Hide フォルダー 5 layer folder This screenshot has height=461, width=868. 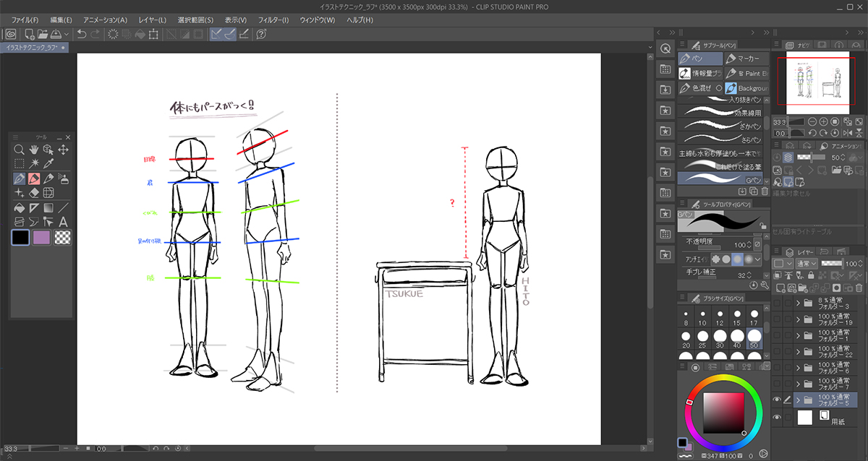click(x=777, y=400)
